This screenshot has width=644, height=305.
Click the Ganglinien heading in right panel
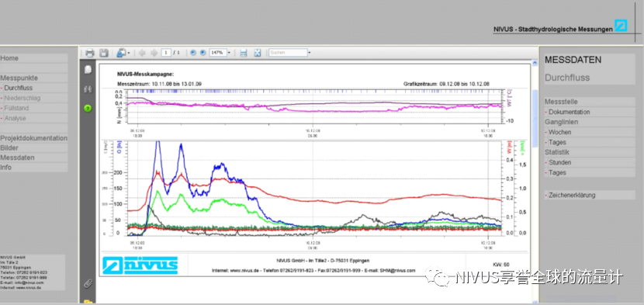(x=562, y=122)
